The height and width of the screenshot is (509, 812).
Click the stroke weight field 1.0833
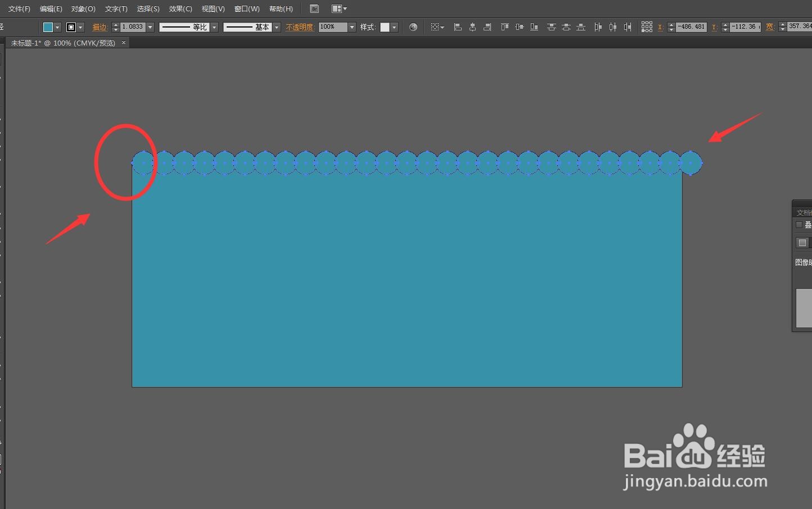tap(133, 27)
